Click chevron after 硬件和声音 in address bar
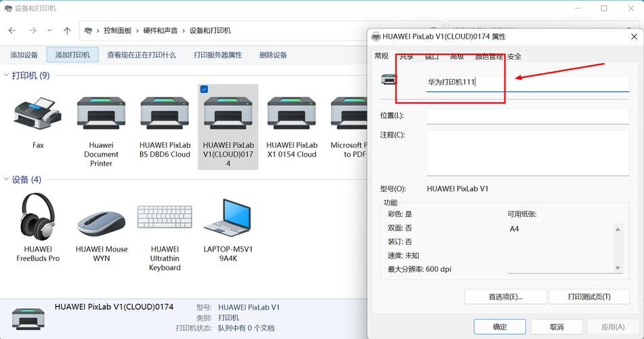This screenshot has width=644, height=339. [184, 31]
